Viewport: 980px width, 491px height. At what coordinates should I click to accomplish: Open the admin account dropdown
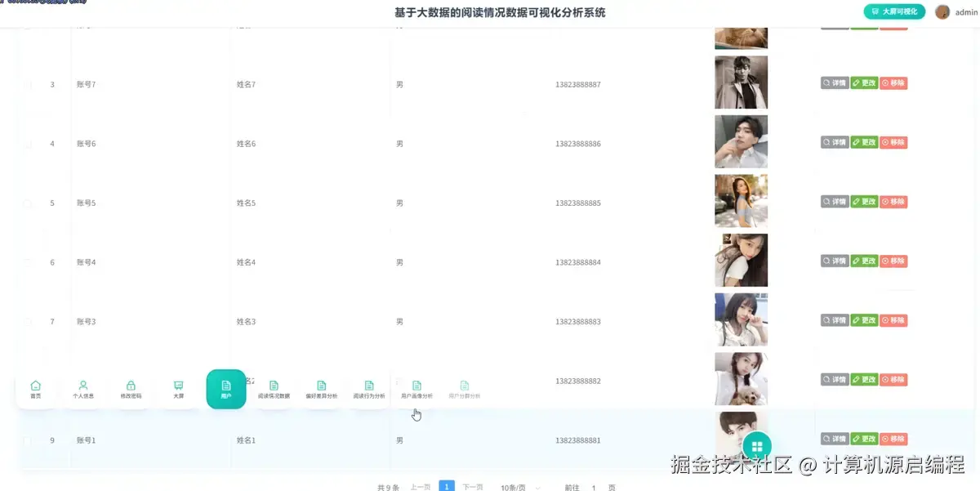[954, 11]
